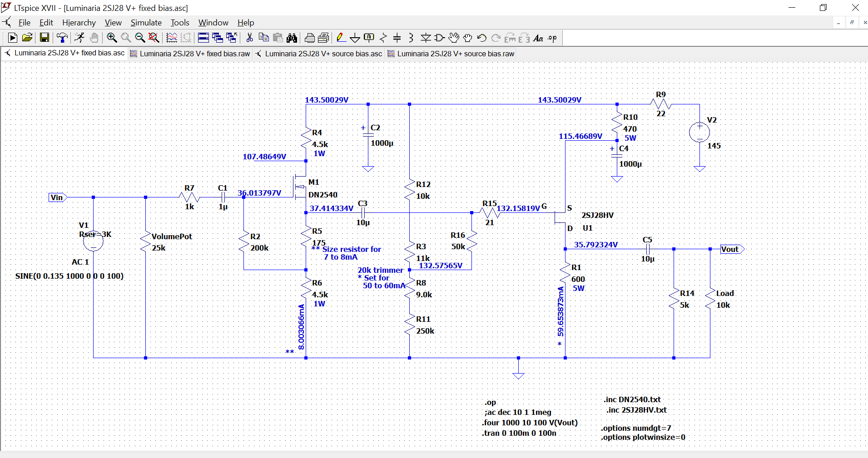Place an Inductor component
Viewport: 868px width, 458px height.
tap(411, 38)
